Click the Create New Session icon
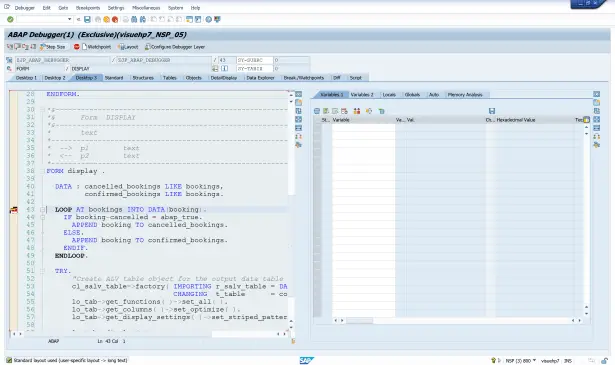This screenshot has height=365, width=615. pos(189,19)
